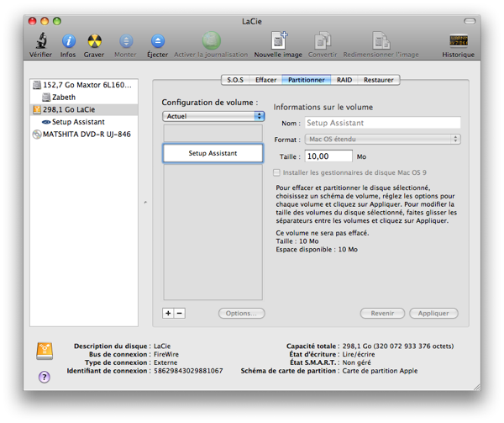Remove partition with minus button
Screen dimensions: 504x423
(180, 313)
